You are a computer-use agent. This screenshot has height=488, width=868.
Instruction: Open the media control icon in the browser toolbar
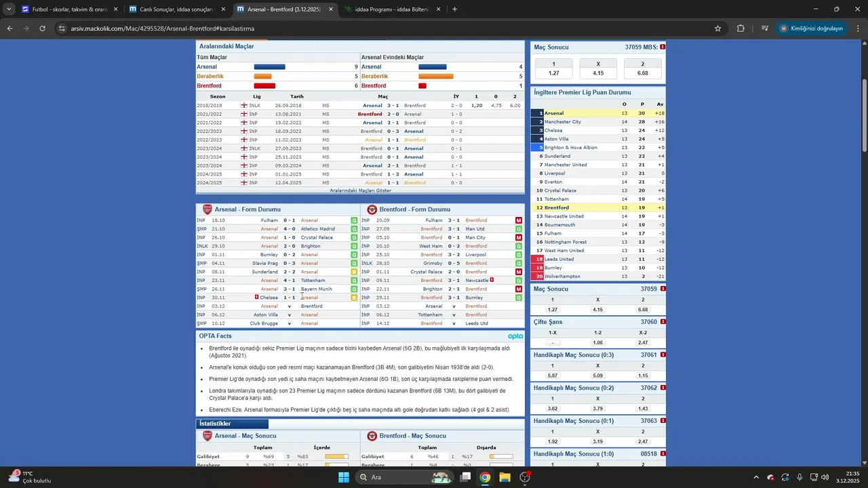coord(765,28)
